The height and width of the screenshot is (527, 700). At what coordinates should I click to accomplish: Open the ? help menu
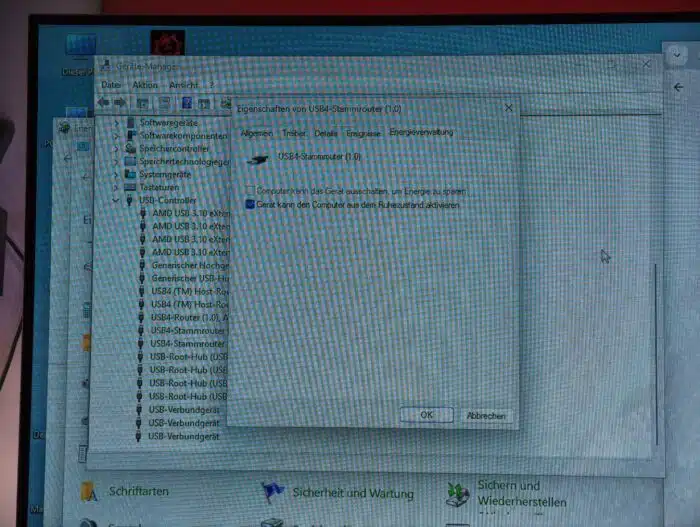[212, 85]
